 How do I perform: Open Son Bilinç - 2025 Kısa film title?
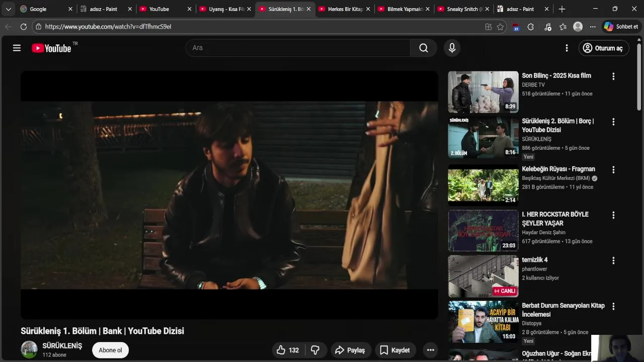(556, 75)
